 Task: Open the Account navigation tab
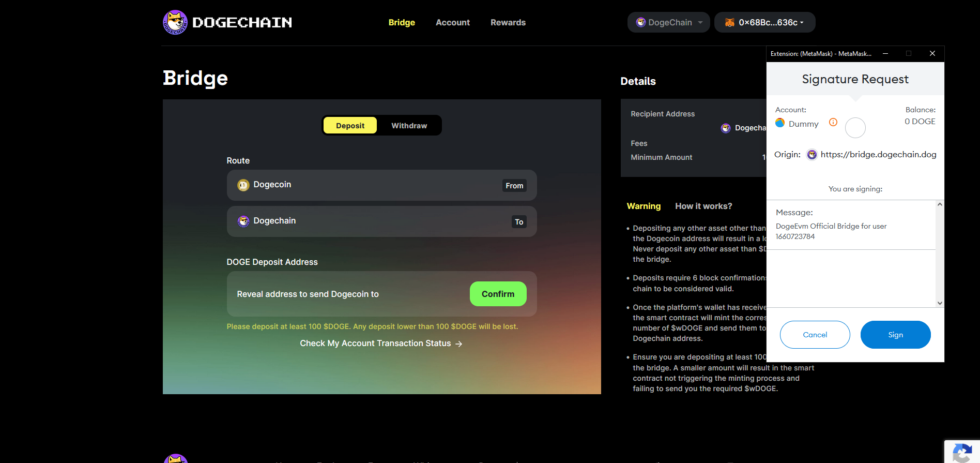(x=453, y=22)
